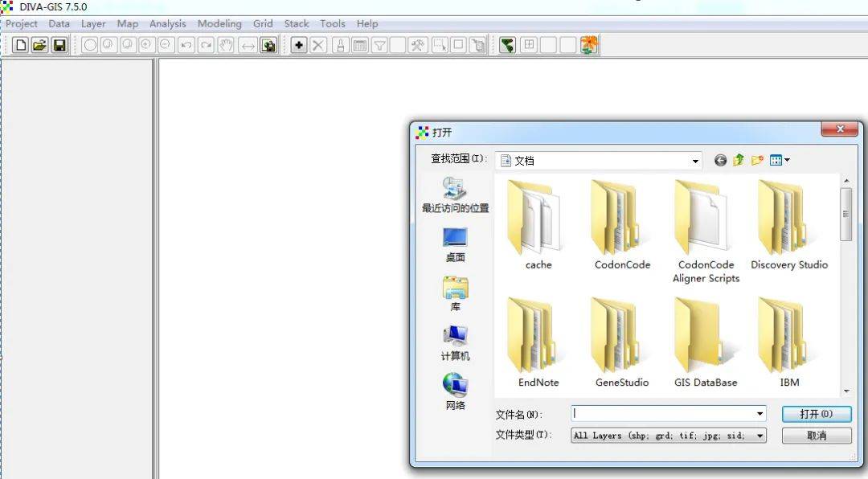Image resolution: width=868 pixels, height=479 pixels.
Task: Click the create new folder icon
Action: click(x=757, y=161)
